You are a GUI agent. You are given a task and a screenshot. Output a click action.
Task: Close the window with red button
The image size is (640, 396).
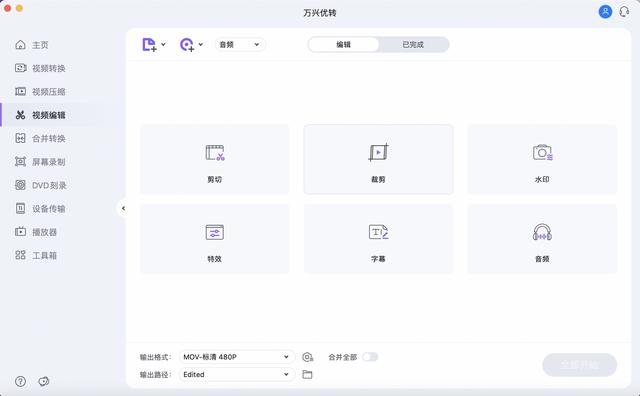[x=7, y=8]
